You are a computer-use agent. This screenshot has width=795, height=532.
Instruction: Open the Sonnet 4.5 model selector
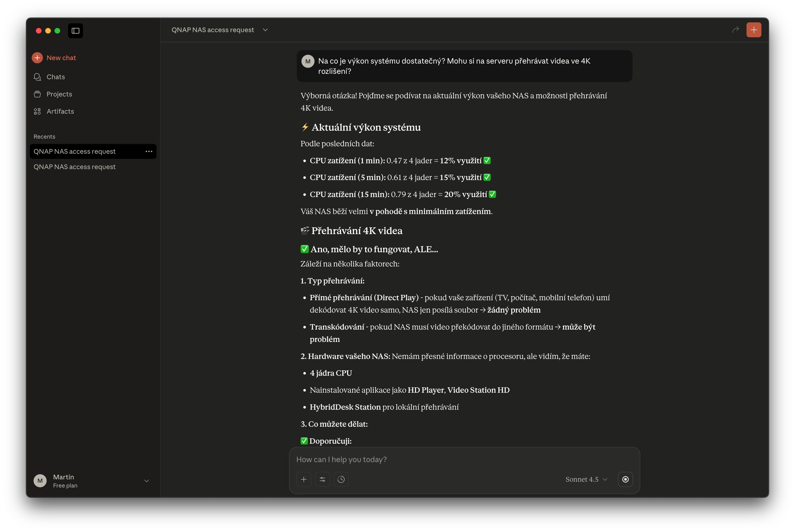[586, 479]
